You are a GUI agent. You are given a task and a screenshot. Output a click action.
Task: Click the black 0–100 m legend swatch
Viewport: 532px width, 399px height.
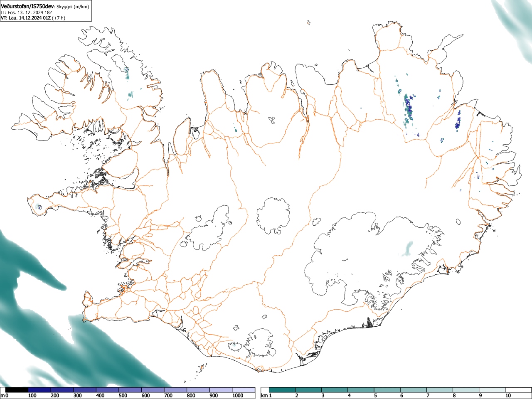point(17,390)
